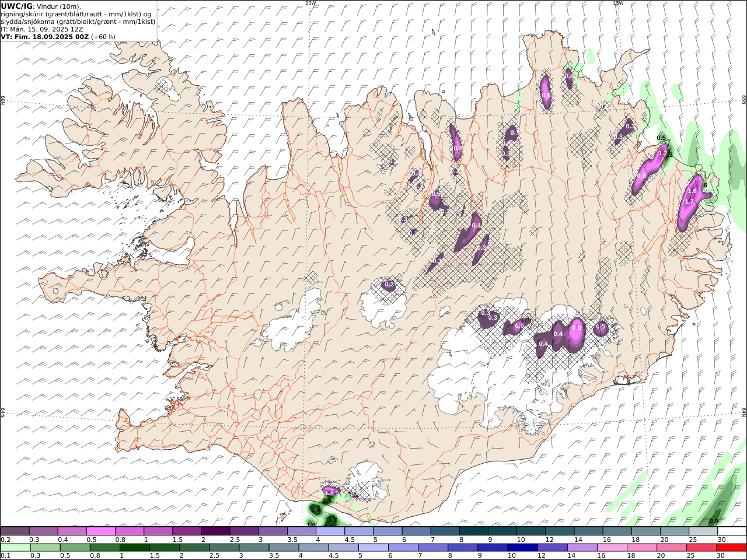Pick the bright pink 0.5 swatch in top legend row

[100, 531]
